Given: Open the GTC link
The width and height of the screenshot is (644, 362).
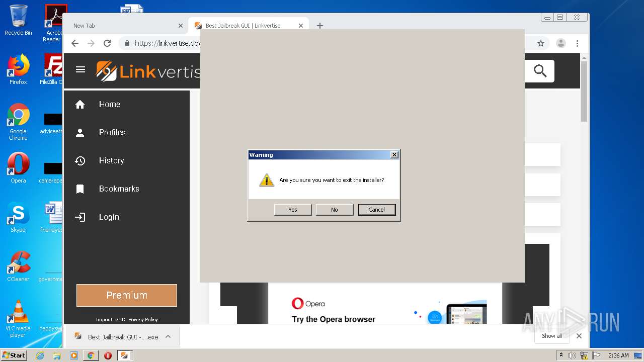Looking at the screenshot, I should click(x=120, y=319).
